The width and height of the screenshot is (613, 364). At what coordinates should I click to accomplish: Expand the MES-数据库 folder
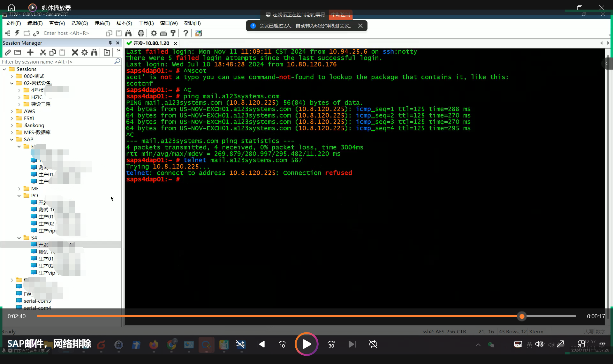(12, 132)
